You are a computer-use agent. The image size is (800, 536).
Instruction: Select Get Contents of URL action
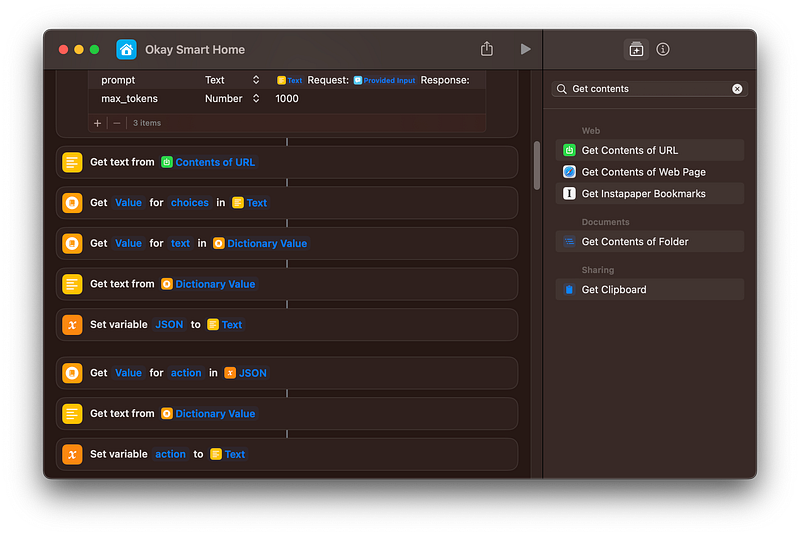[649, 150]
